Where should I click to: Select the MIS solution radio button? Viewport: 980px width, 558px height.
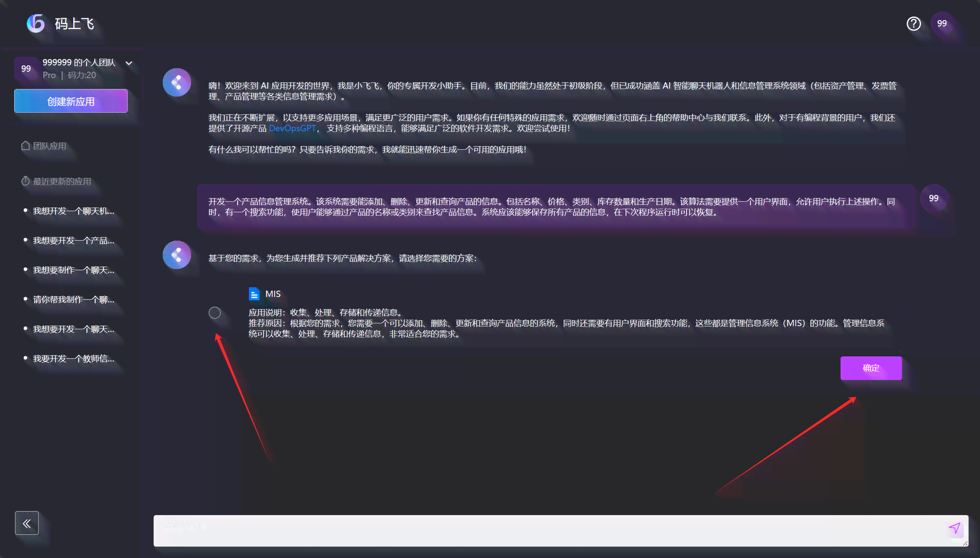[x=215, y=313]
